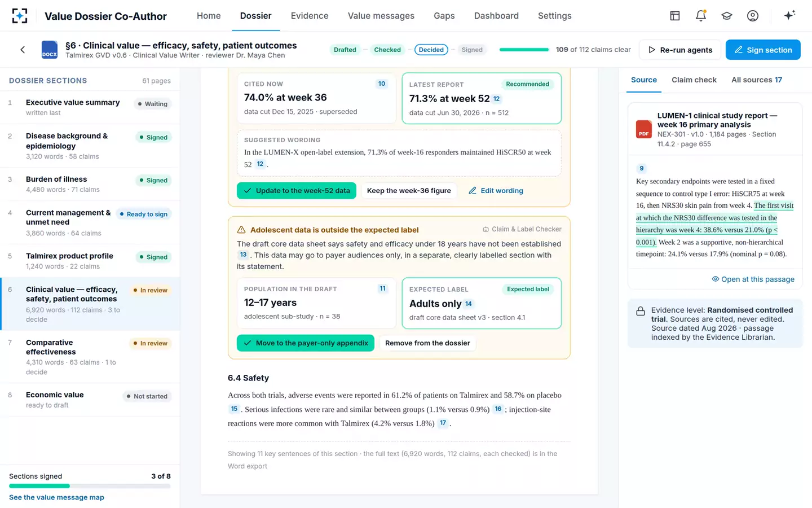Image resolution: width=812 pixels, height=508 pixels.
Task: Open the layout panel icon in header
Action: pos(675,16)
